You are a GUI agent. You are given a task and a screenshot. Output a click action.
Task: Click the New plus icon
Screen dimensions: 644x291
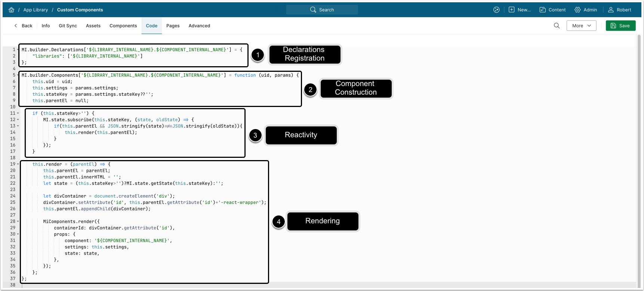click(x=512, y=10)
